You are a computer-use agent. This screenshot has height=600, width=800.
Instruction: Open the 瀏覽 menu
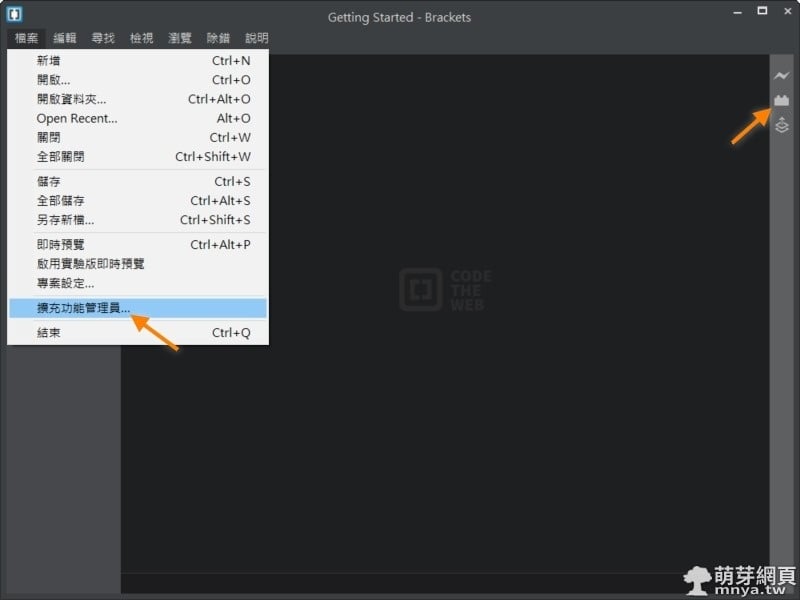tap(180, 38)
